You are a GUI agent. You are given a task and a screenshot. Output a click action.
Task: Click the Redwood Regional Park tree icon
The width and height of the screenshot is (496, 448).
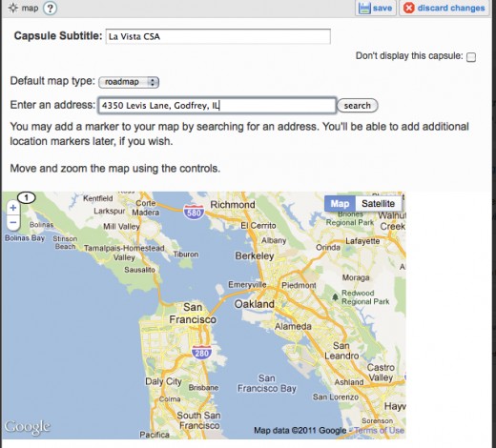pyautogui.click(x=335, y=297)
